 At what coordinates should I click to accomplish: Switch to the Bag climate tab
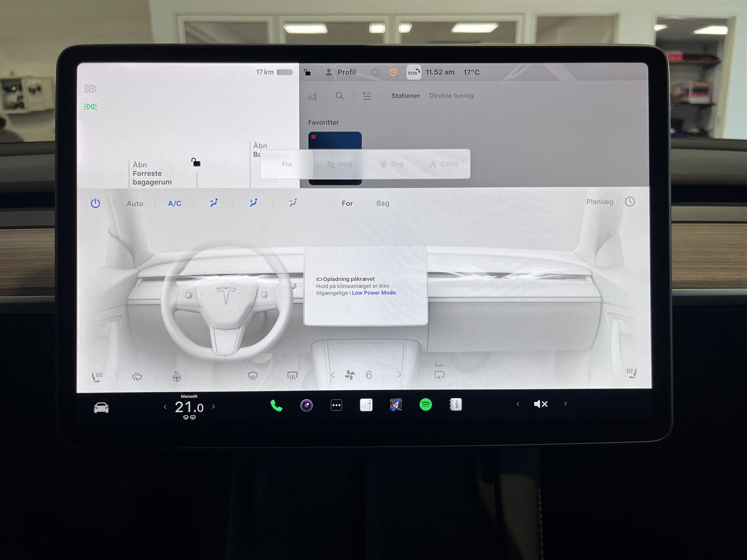(x=383, y=203)
